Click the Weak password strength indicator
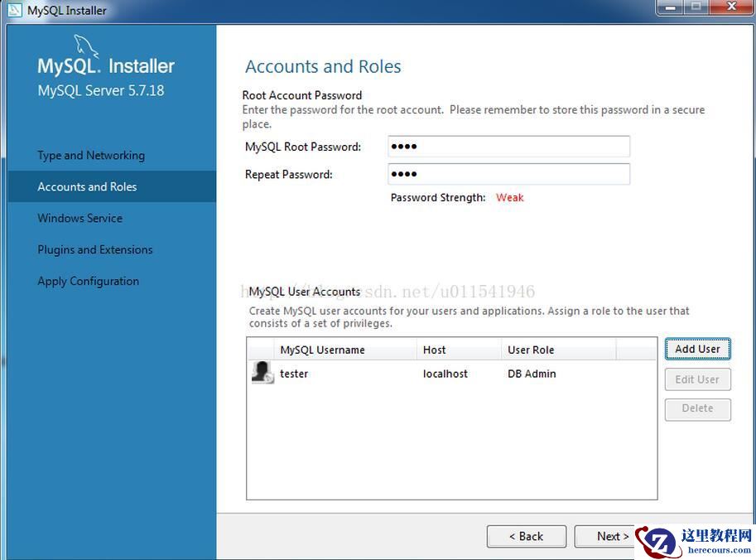This screenshot has height=560, width=756. tap(509, 197)
